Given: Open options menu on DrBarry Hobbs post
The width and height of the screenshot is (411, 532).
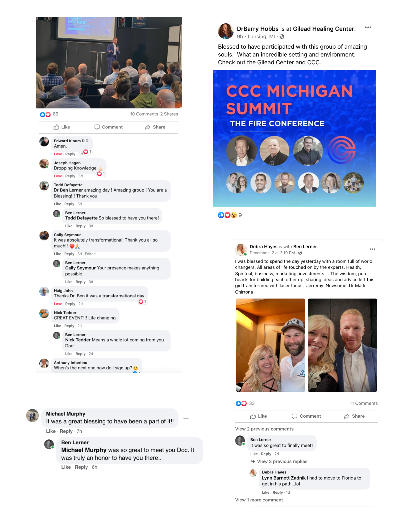Looking at the screenshot, I should click(368, 27).
